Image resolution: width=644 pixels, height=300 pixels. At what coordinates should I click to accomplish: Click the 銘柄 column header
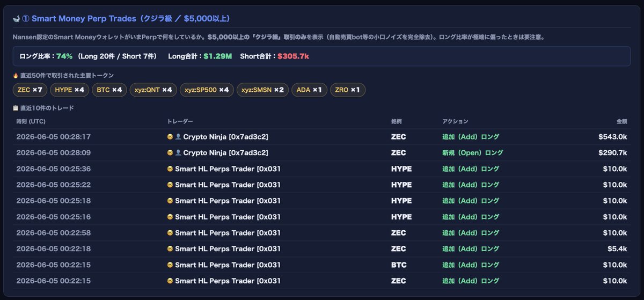click(x=397, y=122)
